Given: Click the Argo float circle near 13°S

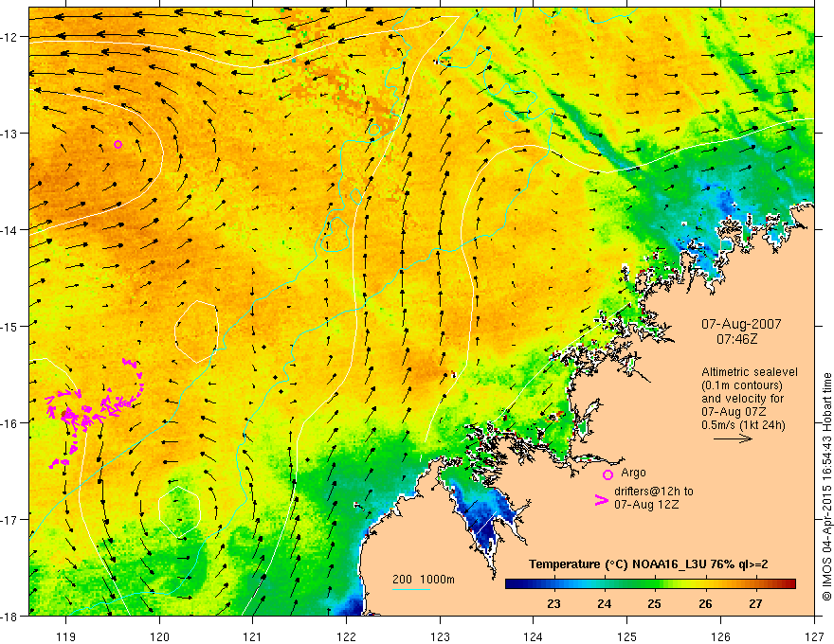Looking at the screenshot, I should click(x=118, y=145).
